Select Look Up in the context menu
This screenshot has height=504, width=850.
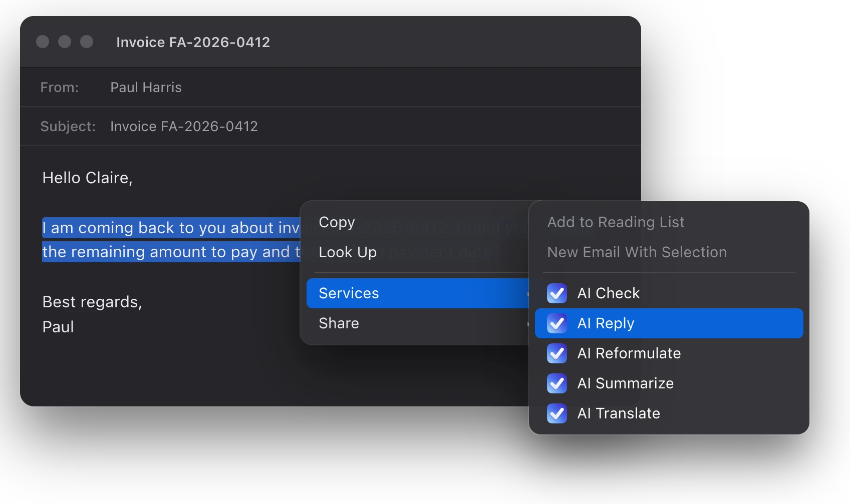[x=418, y=252]
